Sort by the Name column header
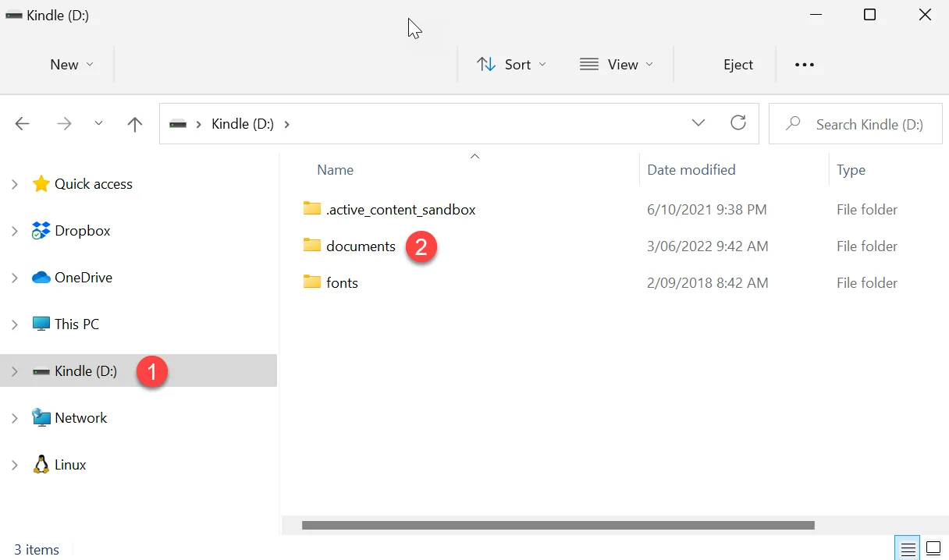Image resolution: width=949 pixels, height=560 pixels. coord(335,170)
